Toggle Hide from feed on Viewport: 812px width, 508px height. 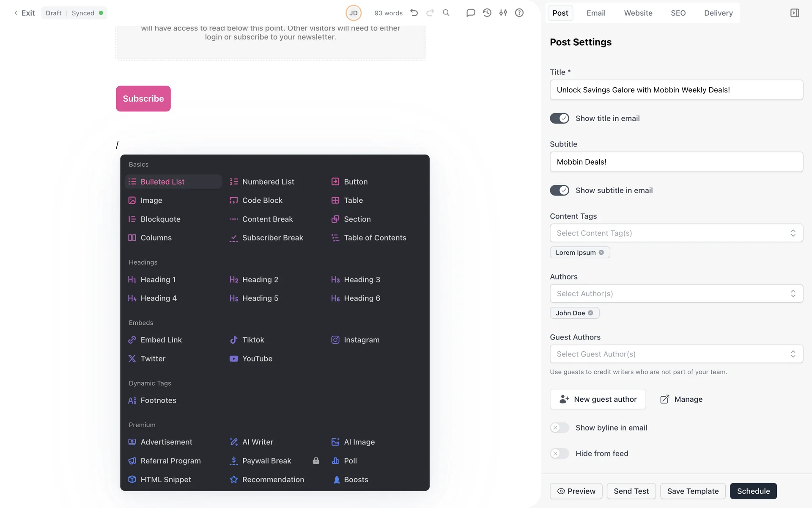(x=559, y=453)
